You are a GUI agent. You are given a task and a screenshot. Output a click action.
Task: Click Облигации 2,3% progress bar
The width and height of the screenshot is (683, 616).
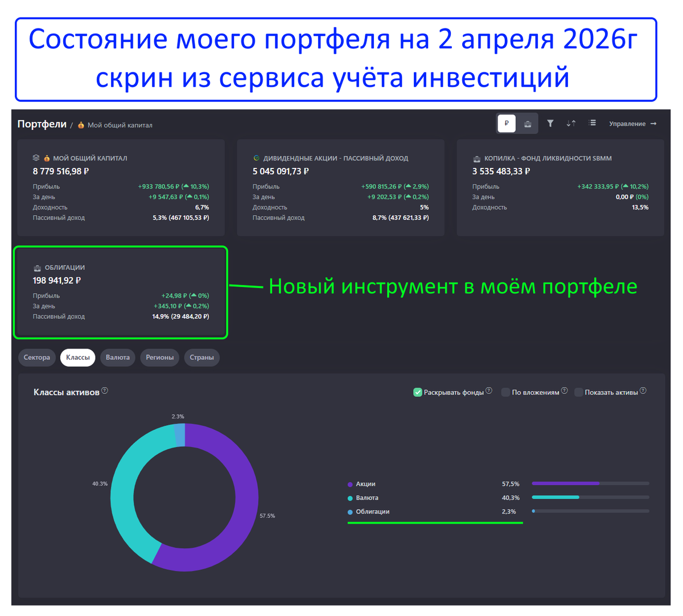tap(590, 511)
